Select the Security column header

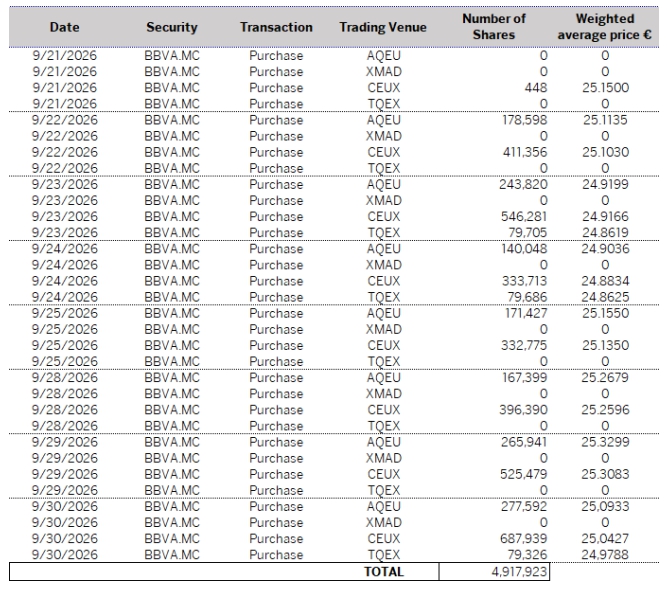[172, 27]
